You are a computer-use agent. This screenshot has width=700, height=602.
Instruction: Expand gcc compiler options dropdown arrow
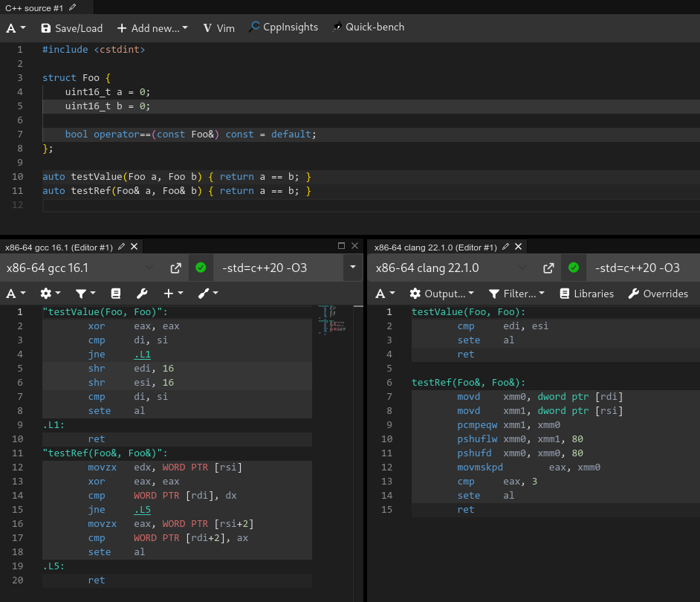(x=353, y=268)
